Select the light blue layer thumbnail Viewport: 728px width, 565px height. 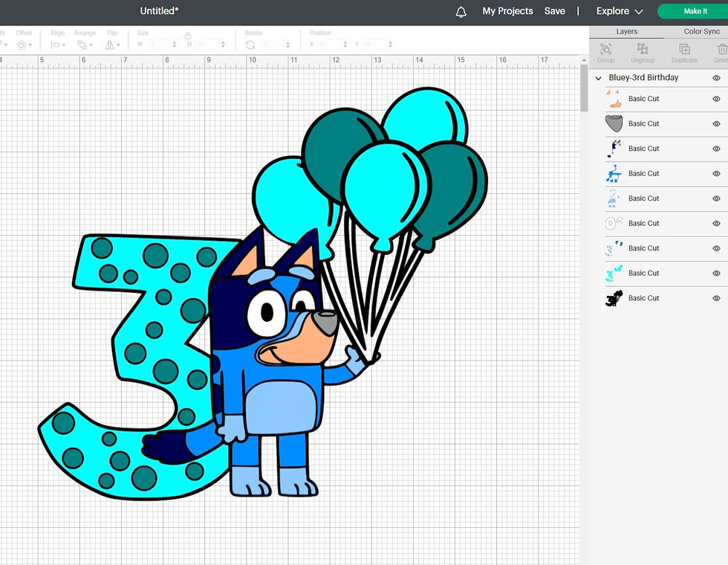614,198
